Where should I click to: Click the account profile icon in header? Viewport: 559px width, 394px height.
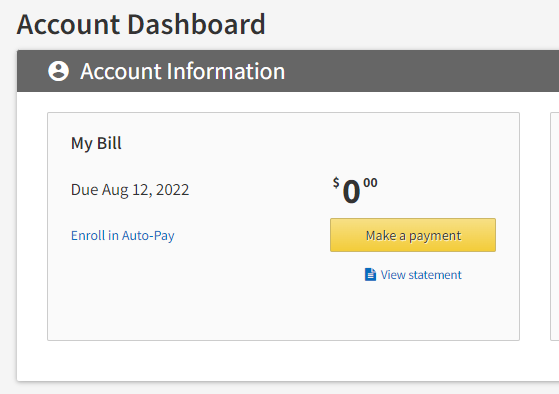pos(58,71)
